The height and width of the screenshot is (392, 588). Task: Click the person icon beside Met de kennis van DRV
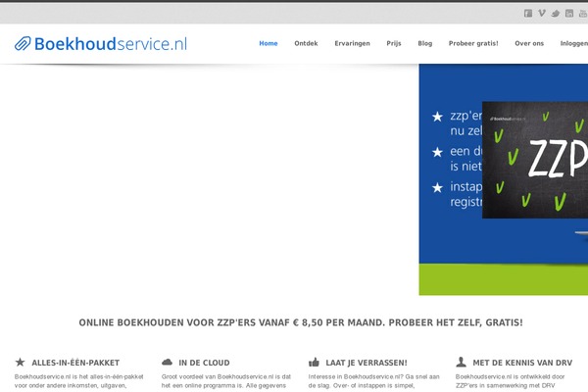coord(461,362)
